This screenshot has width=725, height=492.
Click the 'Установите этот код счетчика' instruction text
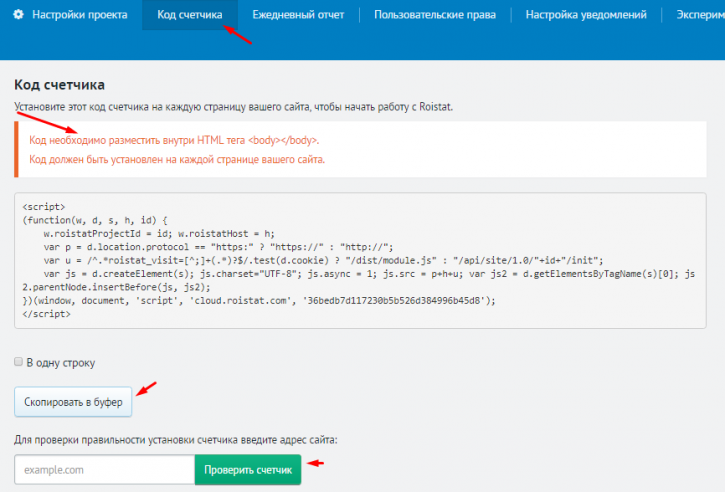click(233, 107)
